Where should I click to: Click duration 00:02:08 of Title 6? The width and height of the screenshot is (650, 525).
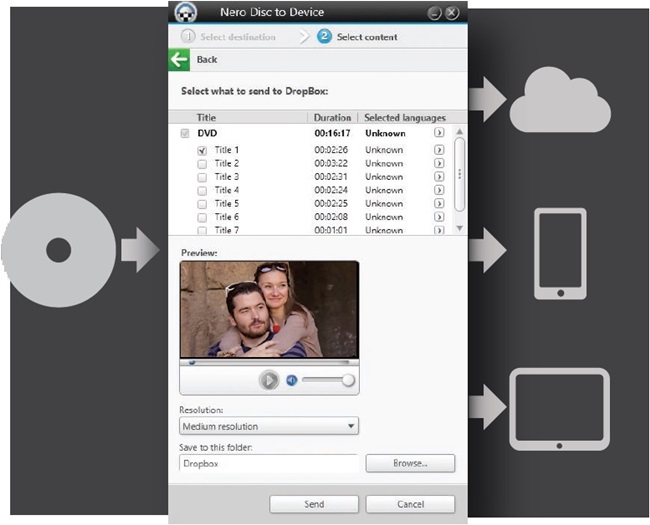click(331, 217)
